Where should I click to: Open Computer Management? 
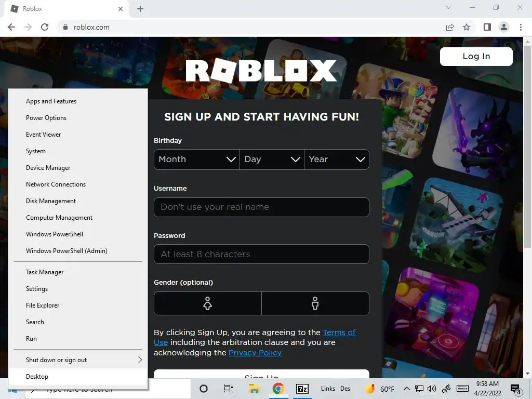click(x=78, y=218)
